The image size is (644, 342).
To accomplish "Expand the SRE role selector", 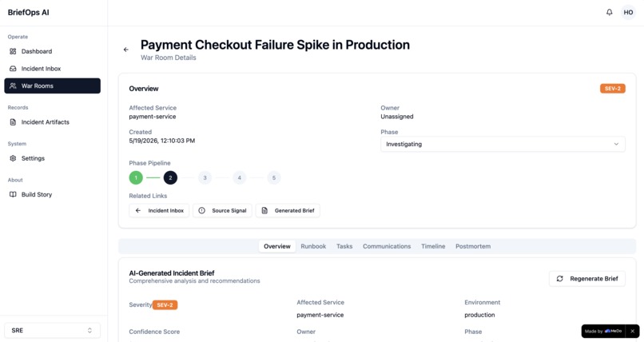I will (52, 331).
